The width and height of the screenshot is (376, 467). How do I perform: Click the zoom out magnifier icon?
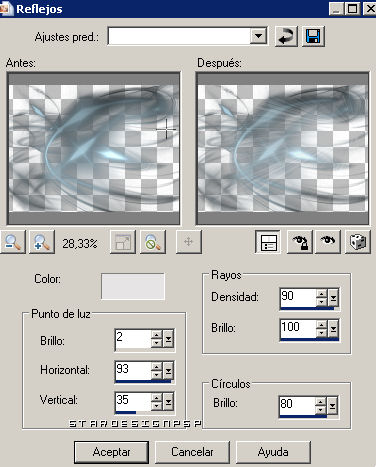13,242
